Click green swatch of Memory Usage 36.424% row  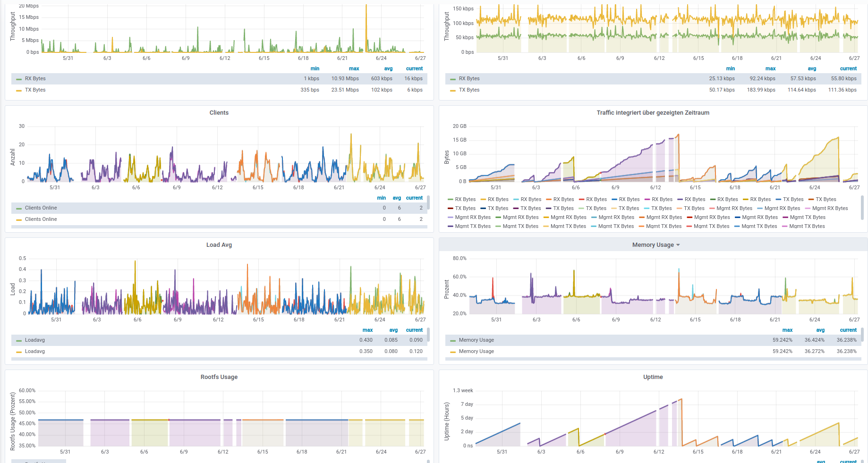click(453, 341)
